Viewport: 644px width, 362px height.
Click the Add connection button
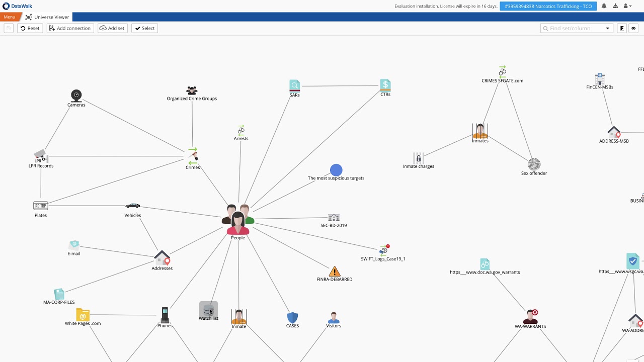[x=70, y=28]
